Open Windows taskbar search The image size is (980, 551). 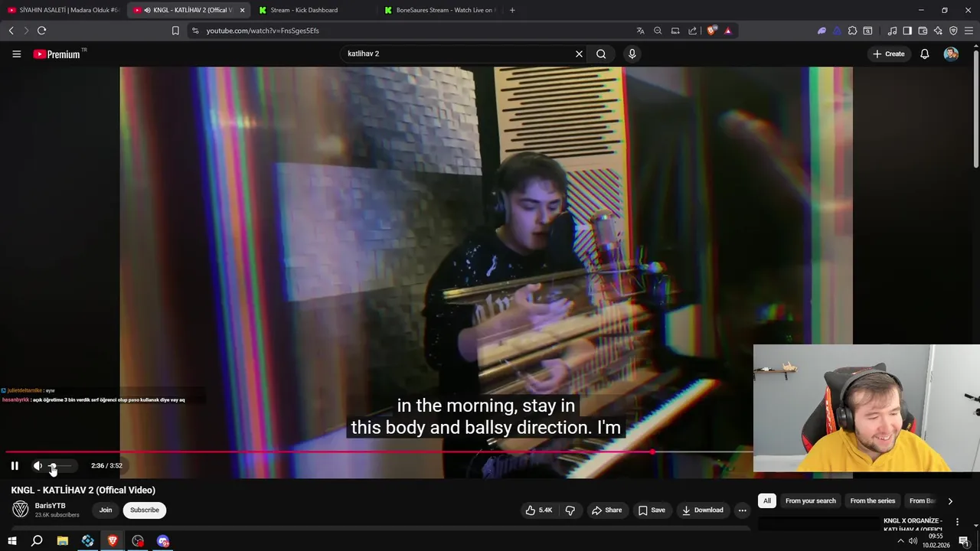37,541
